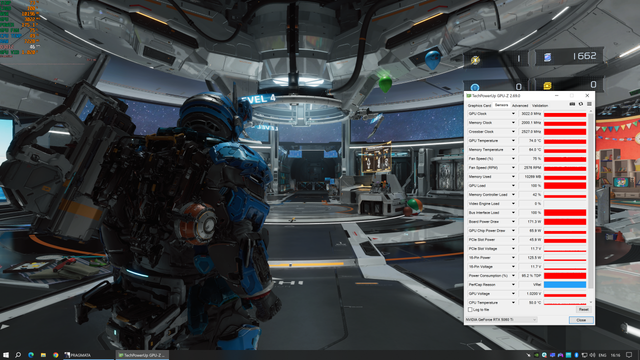Screen dimensions: 640x360
Task: Click the scrollbar up arrow in GPU-Z
Action: 590,111
